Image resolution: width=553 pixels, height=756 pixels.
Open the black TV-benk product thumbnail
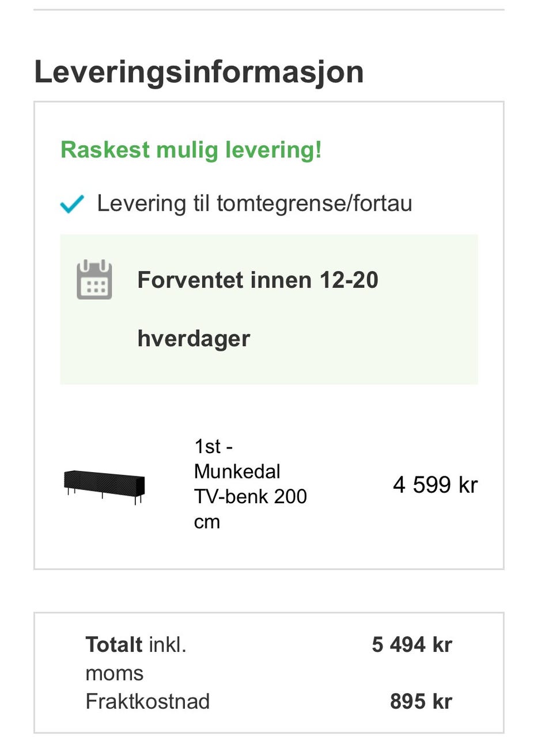[104, 485]
